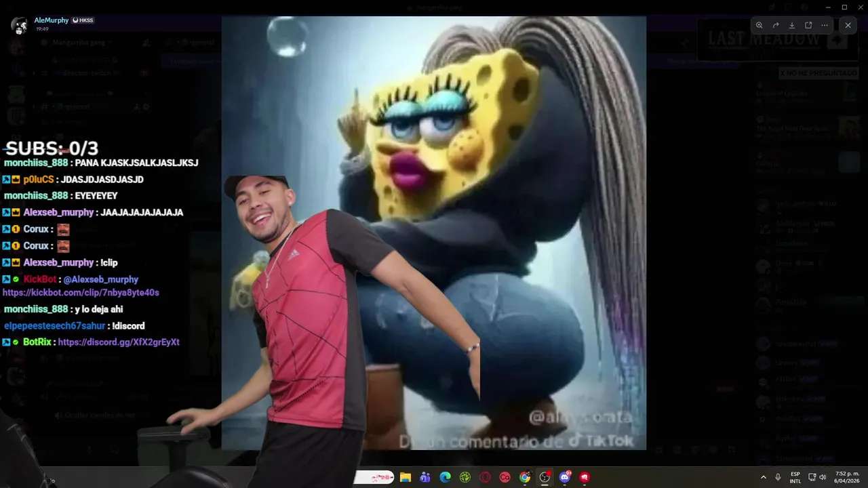Open the red rightmost taskbar app icon

(x=585, y=477)
